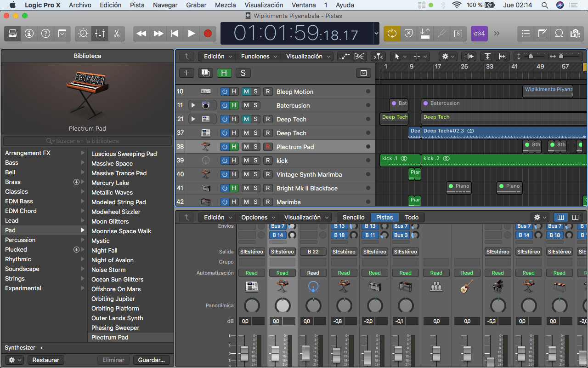Screen dimensions: 588x368
Task: Open the Note Pads icon
Action: [543, 34]
